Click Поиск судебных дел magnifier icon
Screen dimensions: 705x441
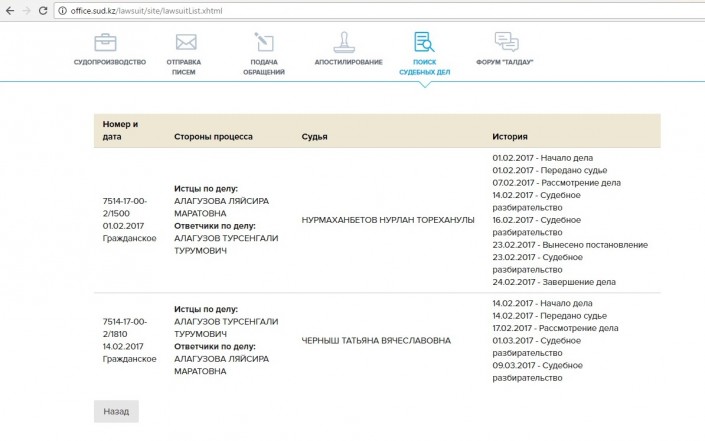[x=424, y=42]
